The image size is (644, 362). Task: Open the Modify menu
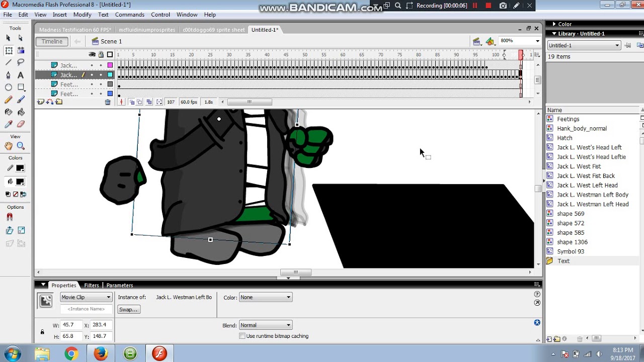click(x=82, y=15)
